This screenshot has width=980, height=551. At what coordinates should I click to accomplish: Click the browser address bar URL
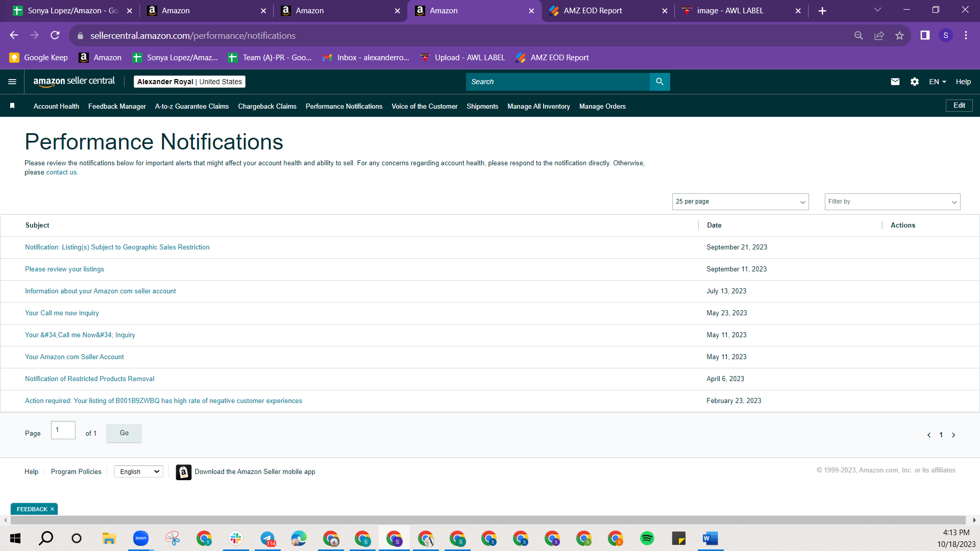[193, 36]
